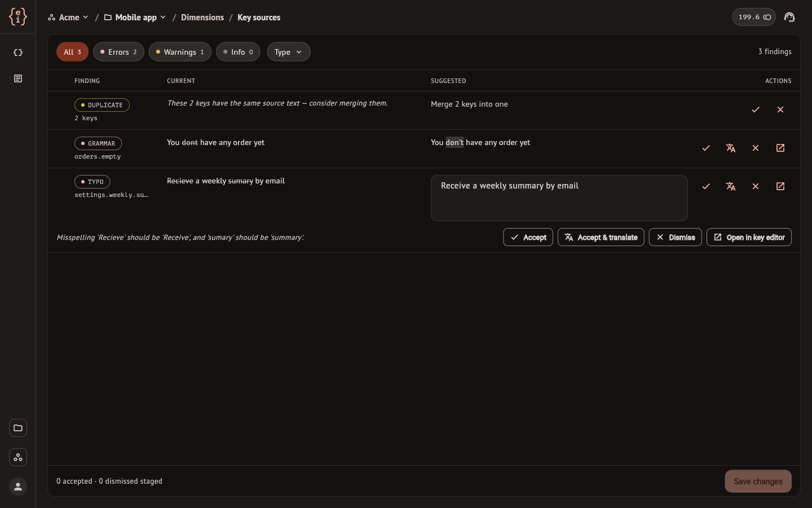Image resolution: width=812 pixels, height=508 pixels.
Task: Open the support headset icon
Action: point(789,17)
